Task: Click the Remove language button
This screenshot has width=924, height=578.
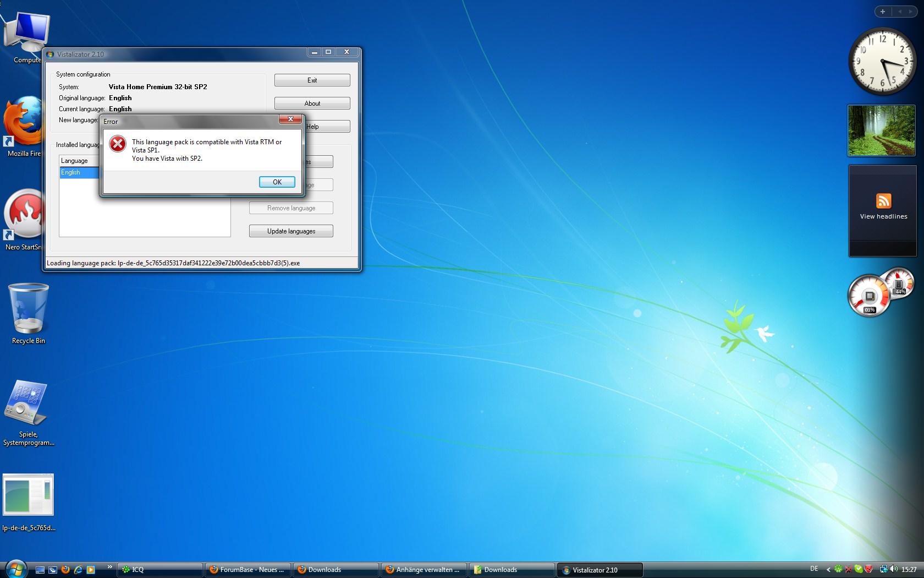Action: (291, 208)
